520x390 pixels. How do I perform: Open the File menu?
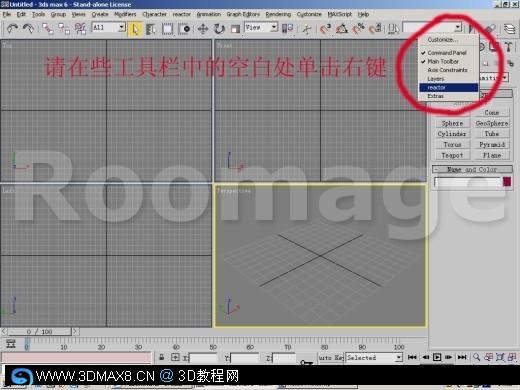(7, 14)
